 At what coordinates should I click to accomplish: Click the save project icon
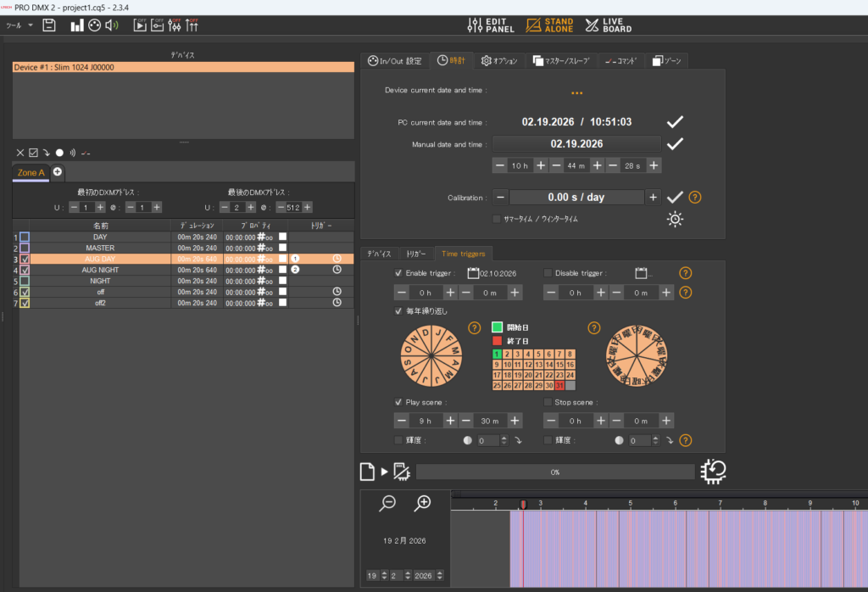coord(49,25)
